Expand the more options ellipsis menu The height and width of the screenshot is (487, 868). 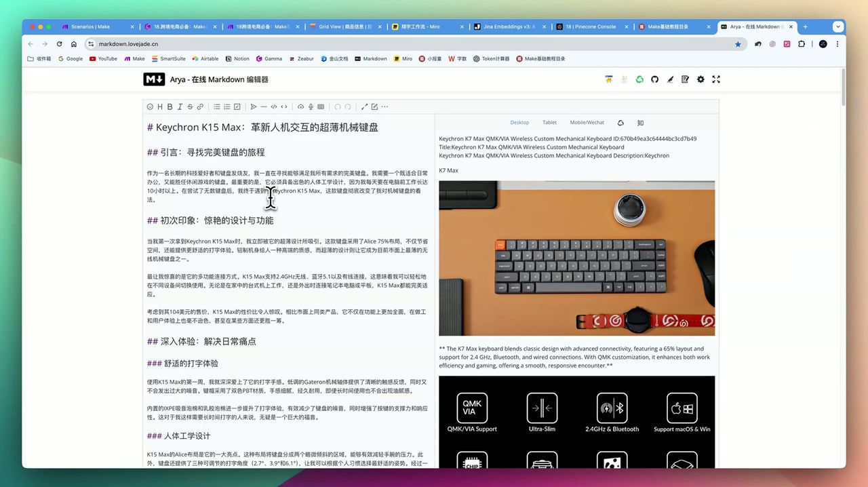(x=384, y=106)
